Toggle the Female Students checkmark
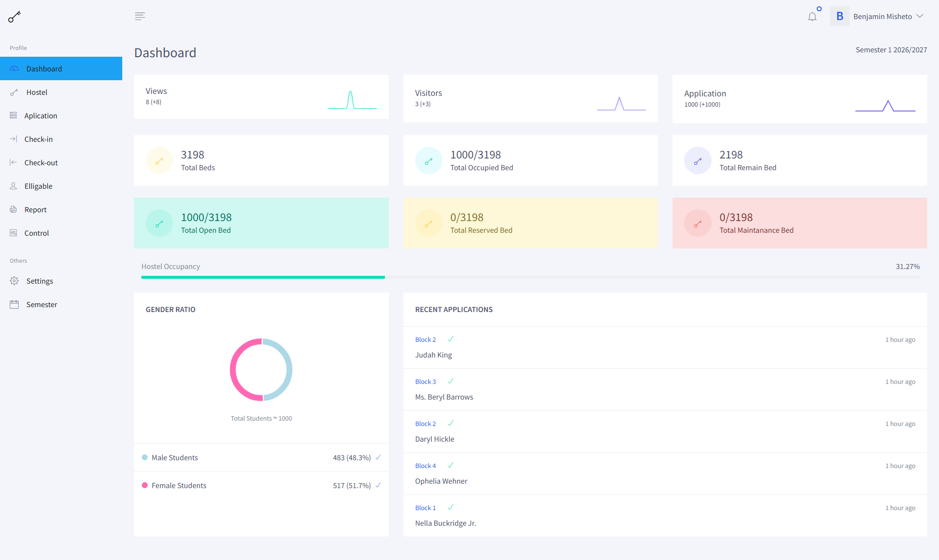 378,485
